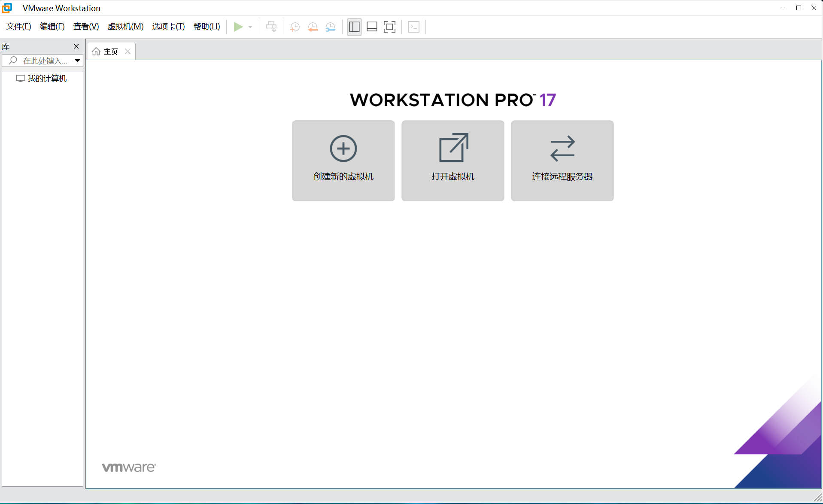This screenshot has width=823, height=504.
Task: Open the 文件(F) menu
Action: click(x=19, y=27)
